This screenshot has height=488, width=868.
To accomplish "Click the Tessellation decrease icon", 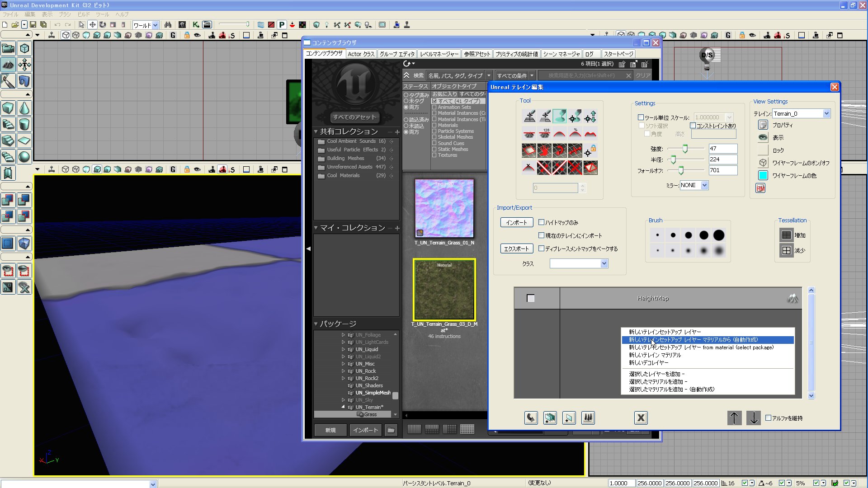I will pos(787,250).
